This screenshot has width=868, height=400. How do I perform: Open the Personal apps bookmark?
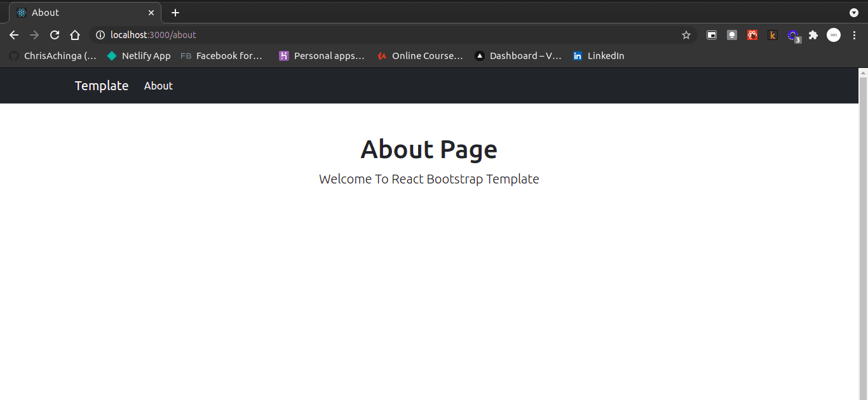(x=322, y=56)
